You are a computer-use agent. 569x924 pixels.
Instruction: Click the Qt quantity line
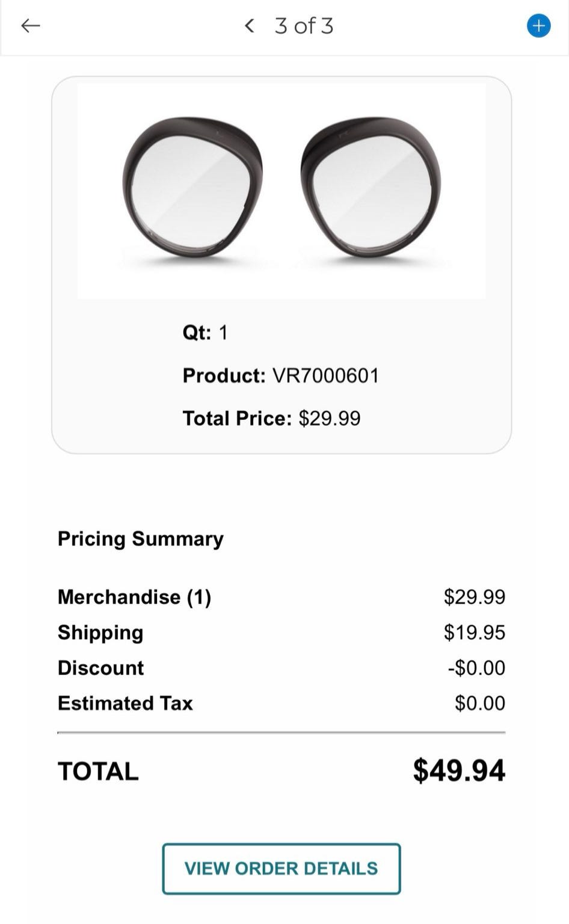(205, 333)
